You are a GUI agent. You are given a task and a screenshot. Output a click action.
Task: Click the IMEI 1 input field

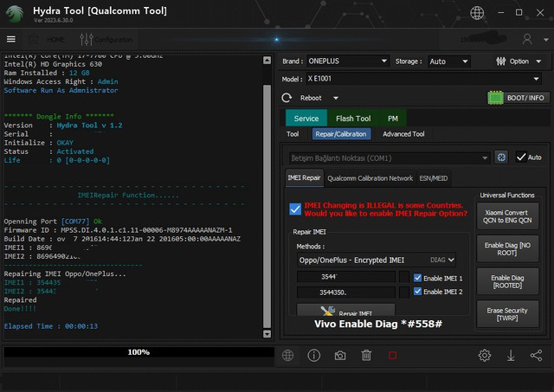(x=346, y=277)
